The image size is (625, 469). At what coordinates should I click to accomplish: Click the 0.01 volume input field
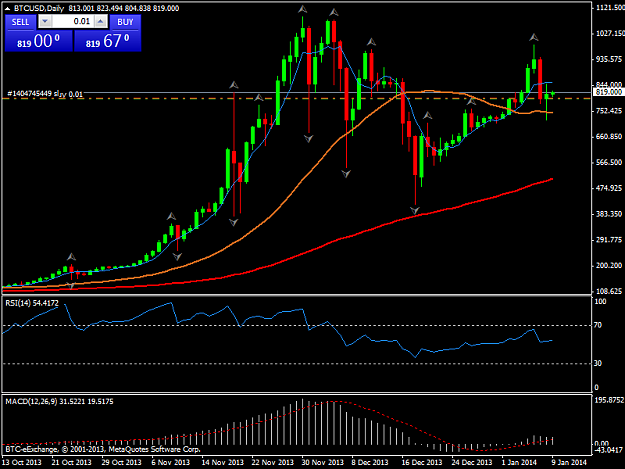[73, 22]
